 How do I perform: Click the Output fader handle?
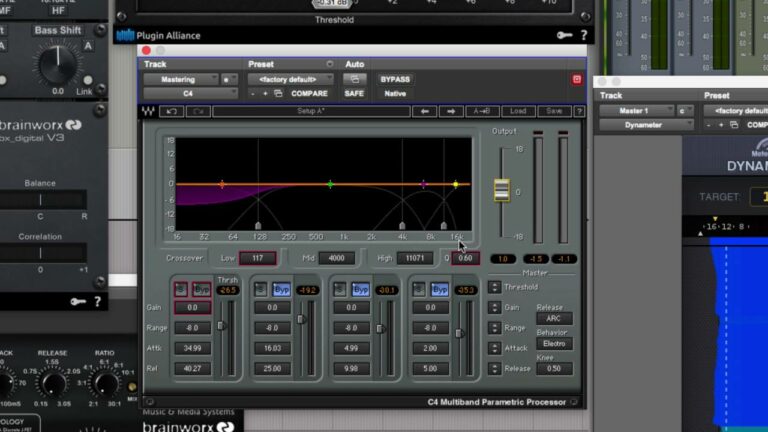[x=502, y=190]
